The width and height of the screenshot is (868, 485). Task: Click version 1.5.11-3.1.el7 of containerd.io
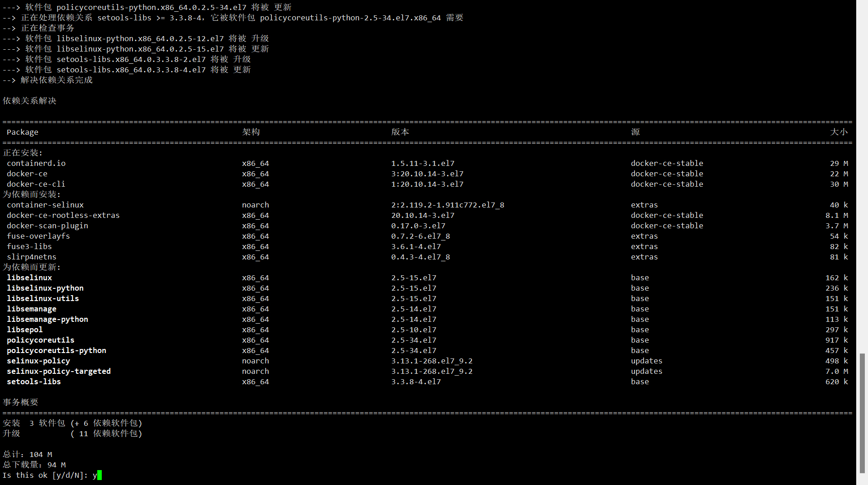[x=423, y=163]
